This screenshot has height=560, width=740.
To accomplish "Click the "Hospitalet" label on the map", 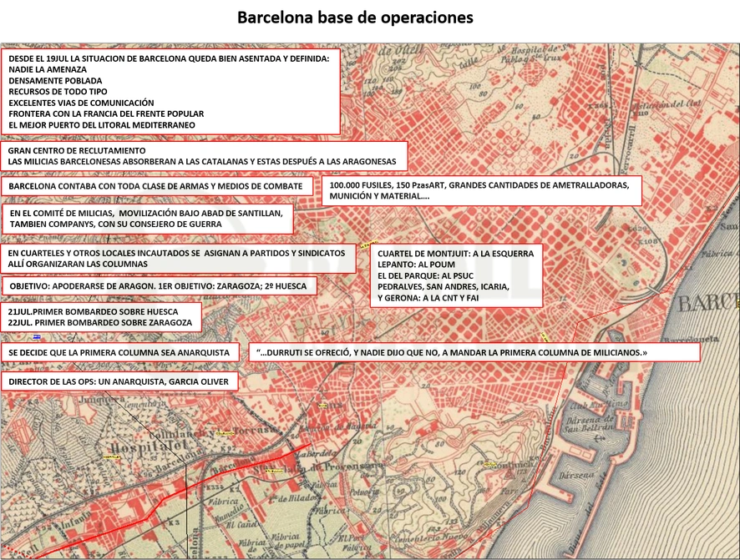I will pos(148,446).
